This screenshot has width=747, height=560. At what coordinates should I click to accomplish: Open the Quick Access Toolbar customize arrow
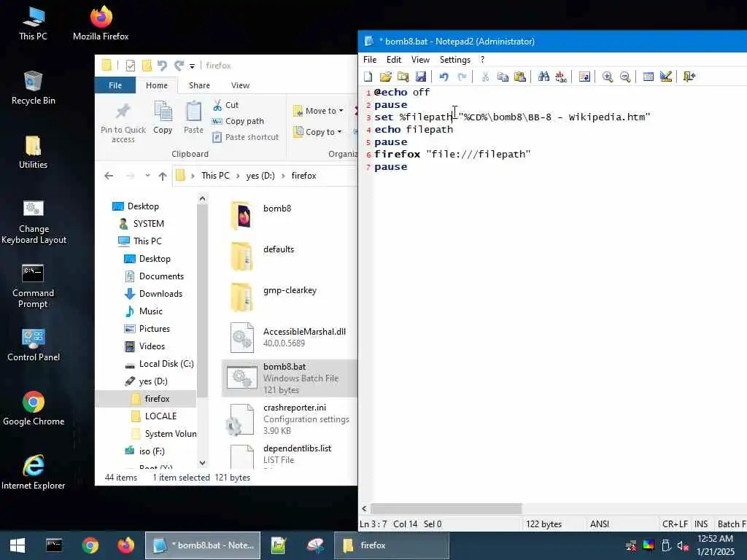pyautogui.click(x=192, y=66)
